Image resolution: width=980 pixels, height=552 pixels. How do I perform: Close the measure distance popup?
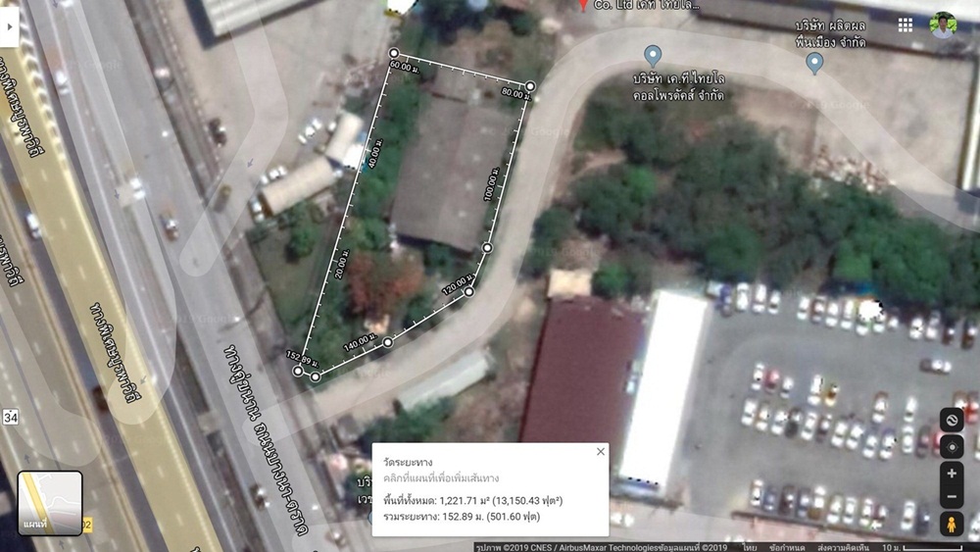(601, 451)
